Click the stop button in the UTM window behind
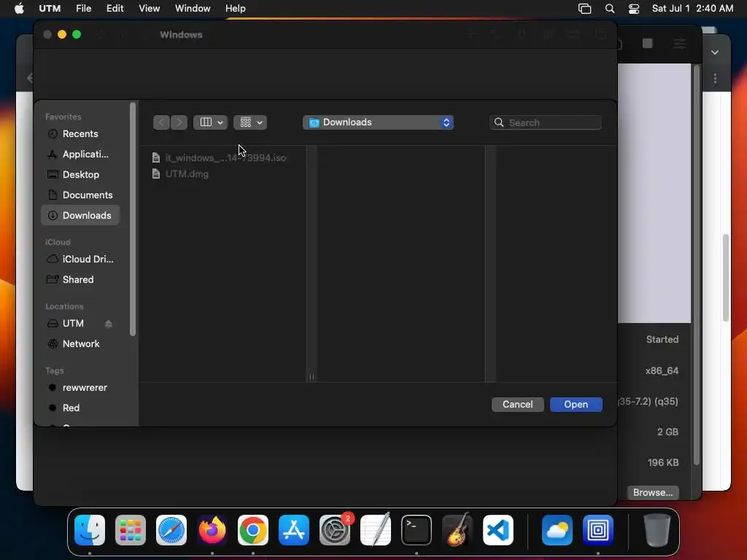This screenshot has width=747, height=560. pyautogui.click(x=648, y=44)
